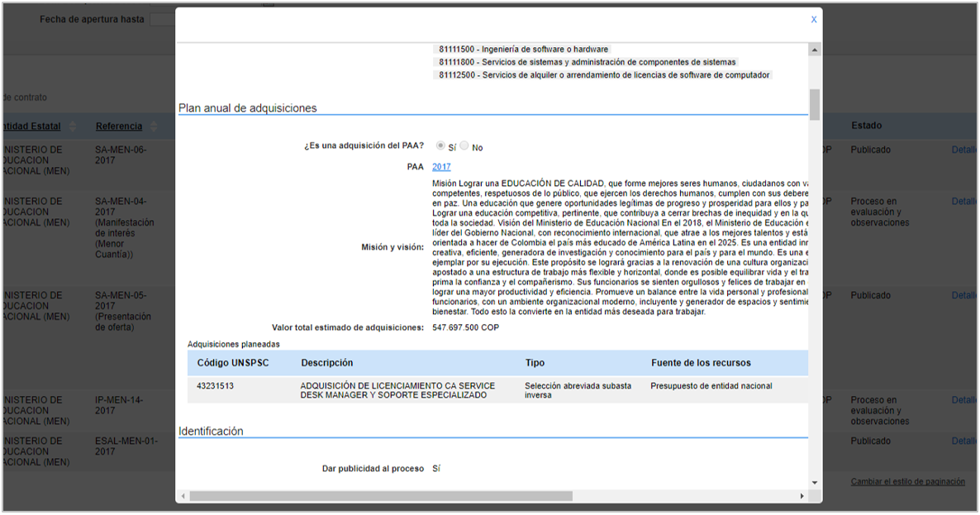Image resolution: width=980 pixels, height=515 pixels.
Task: Select the Sí radio for PAA acquisition
Action: [x=440, y=145]
